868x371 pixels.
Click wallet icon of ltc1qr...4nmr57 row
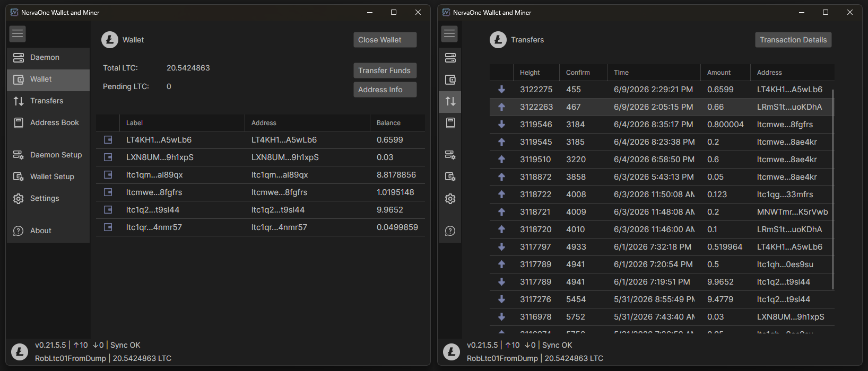[x=108, y=227]
